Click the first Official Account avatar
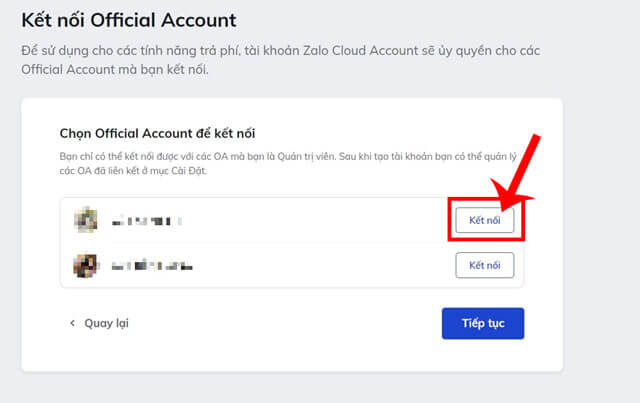The width and height of the screenshot is (640, 403). pyautogui.click(x=86, y=220)
